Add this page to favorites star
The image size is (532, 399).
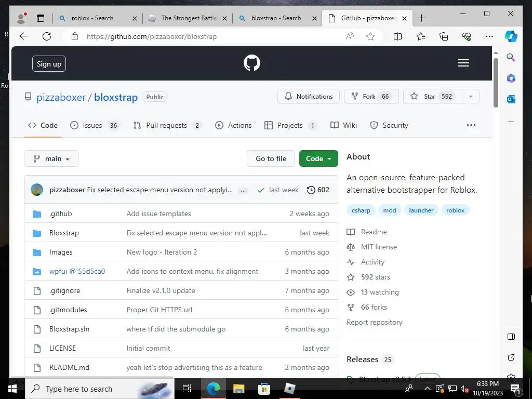pos(370,36)
